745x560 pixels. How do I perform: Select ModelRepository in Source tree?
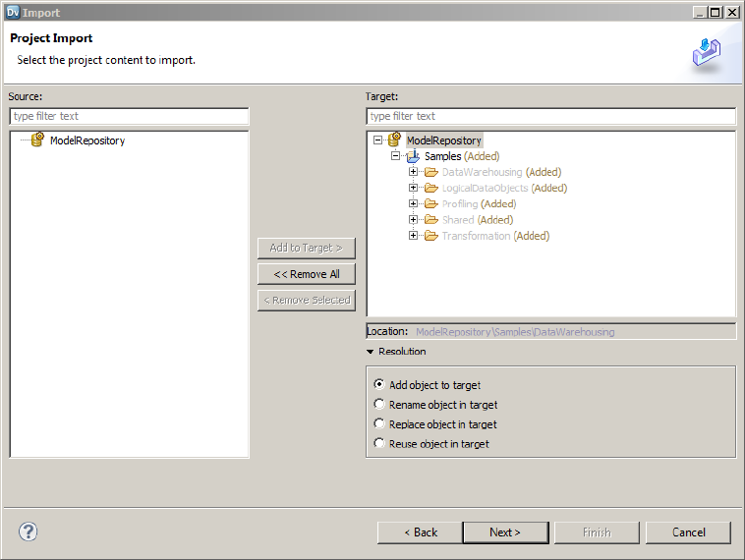(87, 140)
